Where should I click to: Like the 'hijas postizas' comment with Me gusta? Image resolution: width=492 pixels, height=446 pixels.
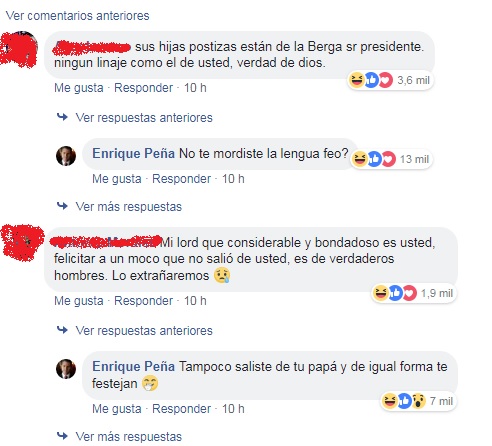[79, 88]
